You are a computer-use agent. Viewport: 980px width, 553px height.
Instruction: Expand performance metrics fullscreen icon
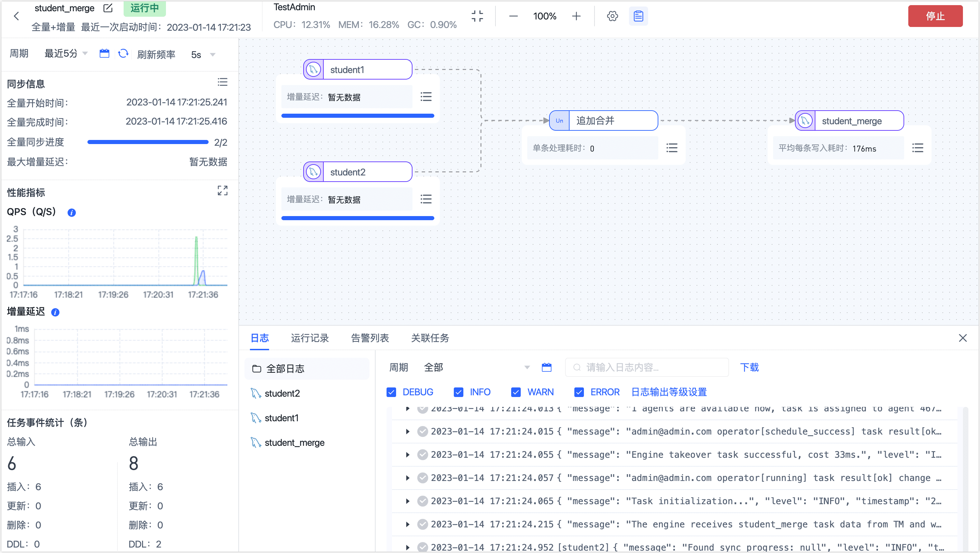click(x=223, y=190)
